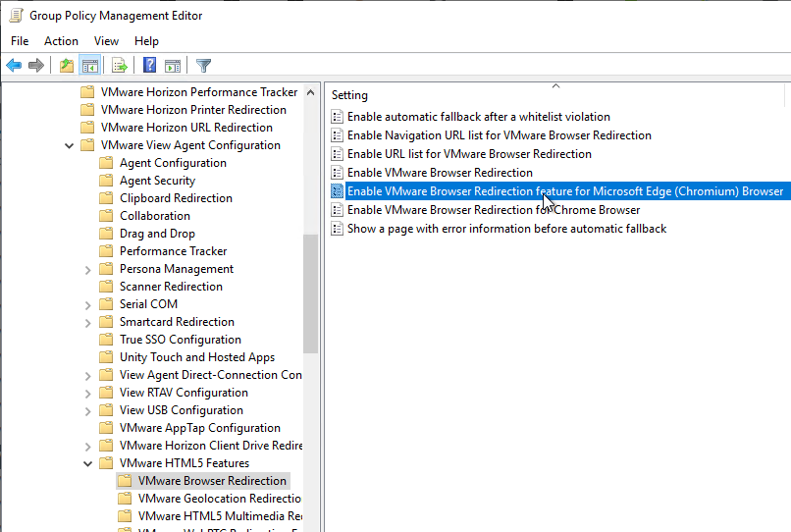Toggle the Show/Hide Action Pane icon

click(x=173, y=65)
